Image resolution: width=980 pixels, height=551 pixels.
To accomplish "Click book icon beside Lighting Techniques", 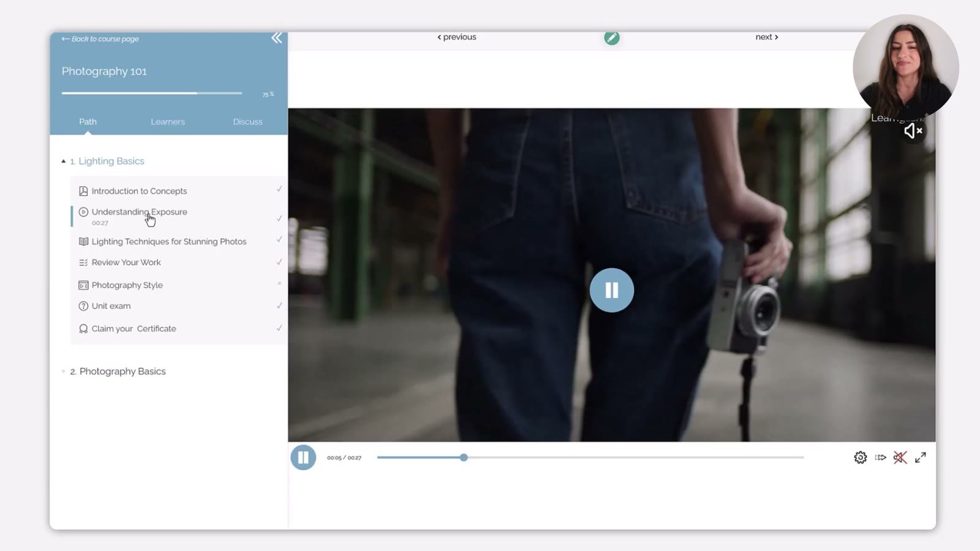I will click(x=83, y=241).
